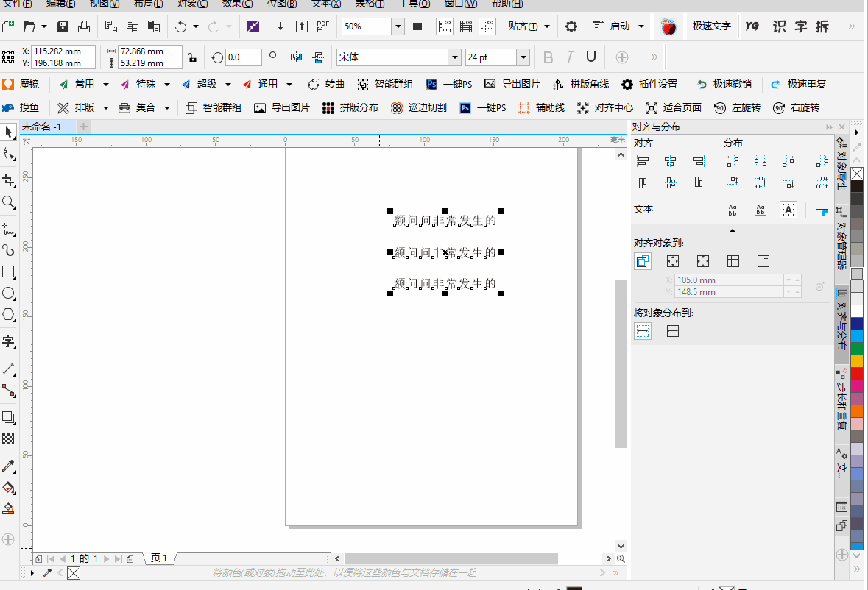Open the 24 pt font size dropdown
Image resolution: width=868 pixels, height=590 pixels.
[x=523, y=57]
